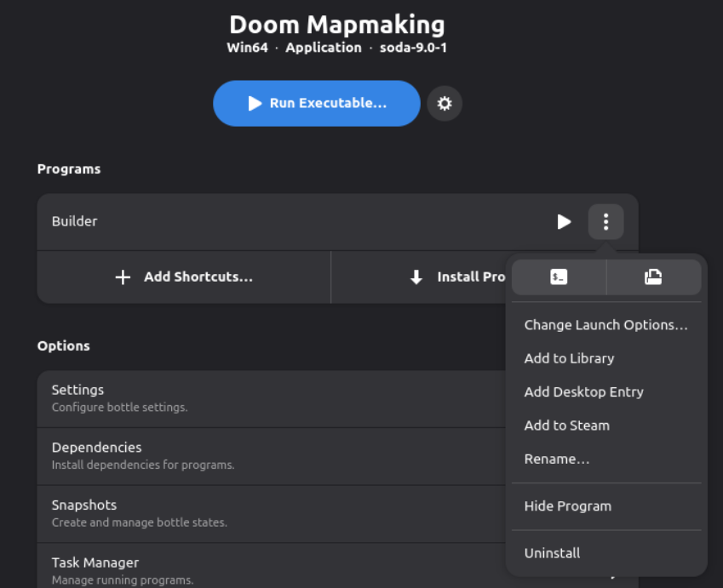This screenshot has height=588, width=723.
Task: Browse program path using popover folder icon
Action: 653,277
